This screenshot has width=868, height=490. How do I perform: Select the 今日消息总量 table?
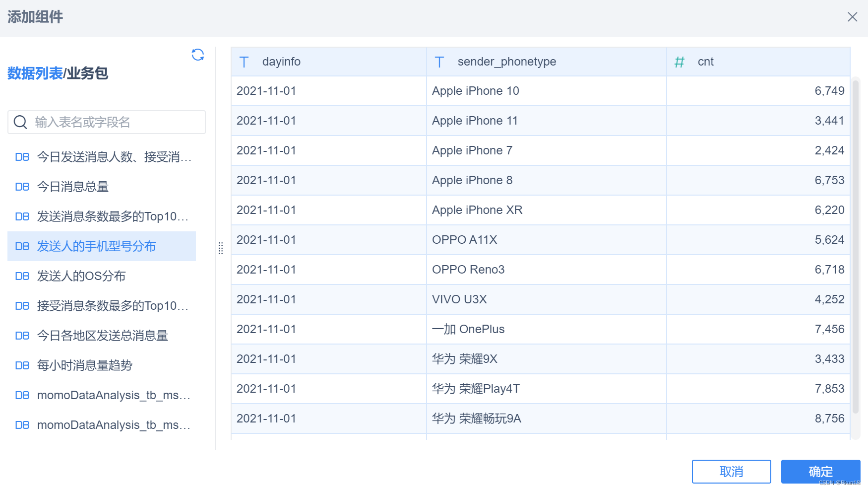tap(102, 187)
